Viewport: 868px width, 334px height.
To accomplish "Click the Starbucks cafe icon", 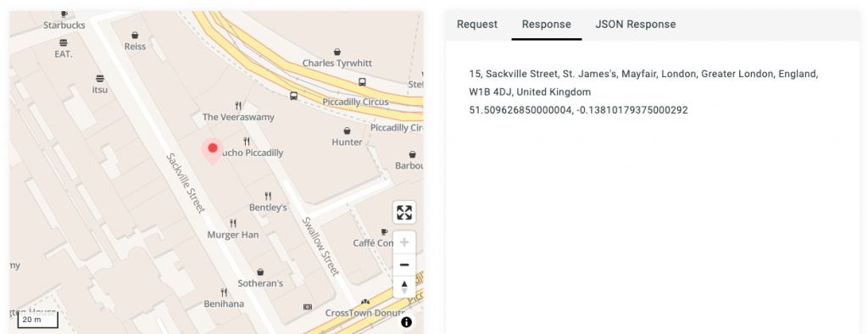I will [64, 14].
